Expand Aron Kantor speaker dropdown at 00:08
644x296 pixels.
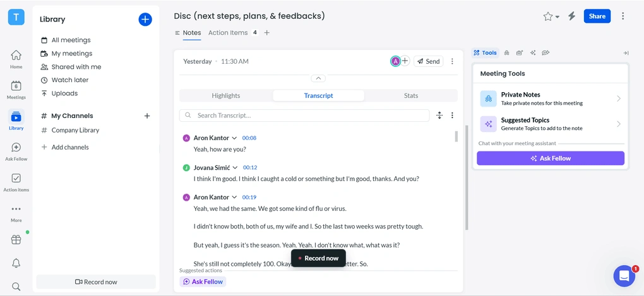pos(234,138)
